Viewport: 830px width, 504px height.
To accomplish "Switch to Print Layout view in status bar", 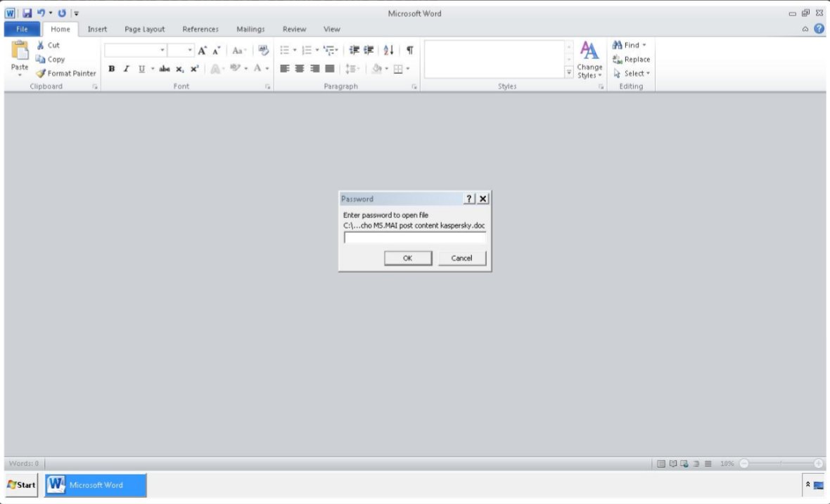I will [x=661, y=464].
